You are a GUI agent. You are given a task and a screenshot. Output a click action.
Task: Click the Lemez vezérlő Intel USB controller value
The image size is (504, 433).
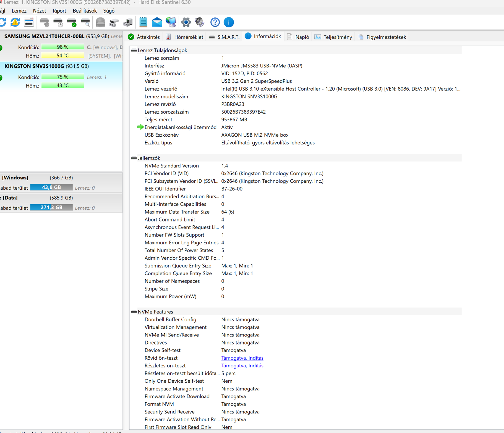[x=341, y=89]
